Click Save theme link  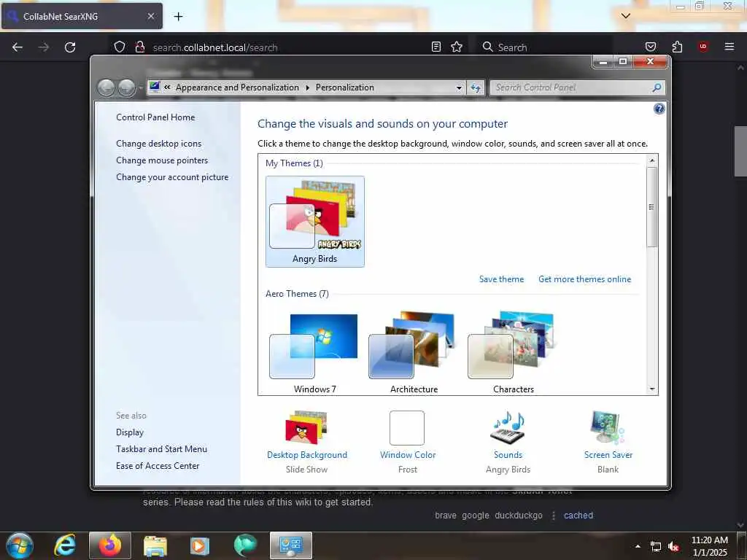point(501,279)
